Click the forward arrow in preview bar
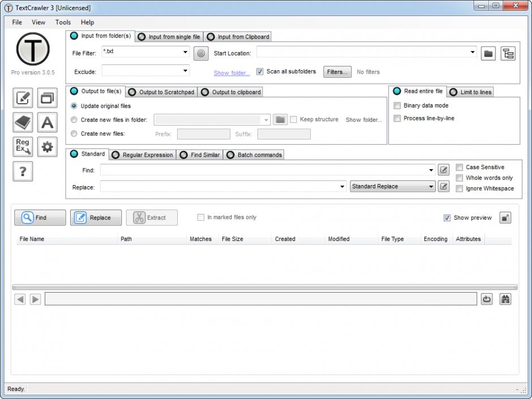 [35, 299]
